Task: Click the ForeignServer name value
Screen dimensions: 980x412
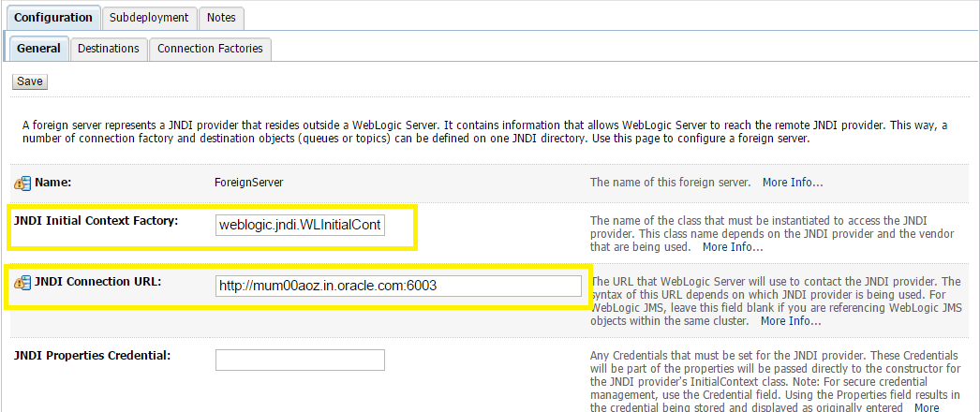Action: (x=248, y=184)
